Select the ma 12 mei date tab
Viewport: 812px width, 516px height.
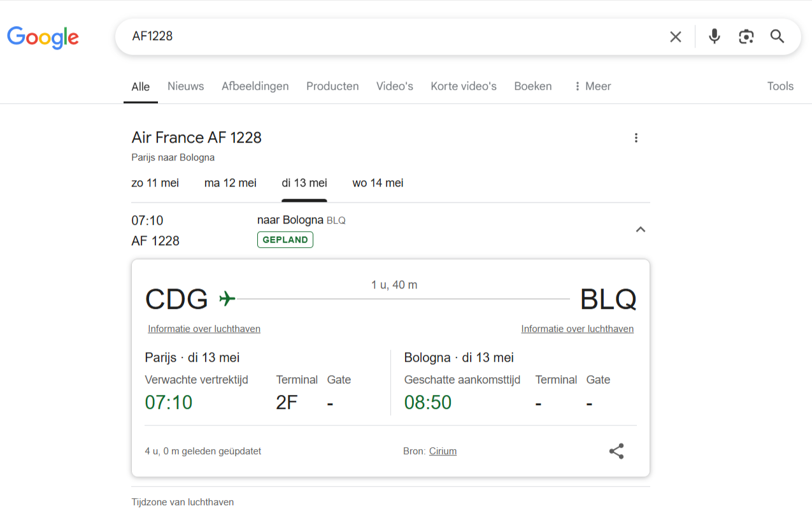(x=231, y=183)
